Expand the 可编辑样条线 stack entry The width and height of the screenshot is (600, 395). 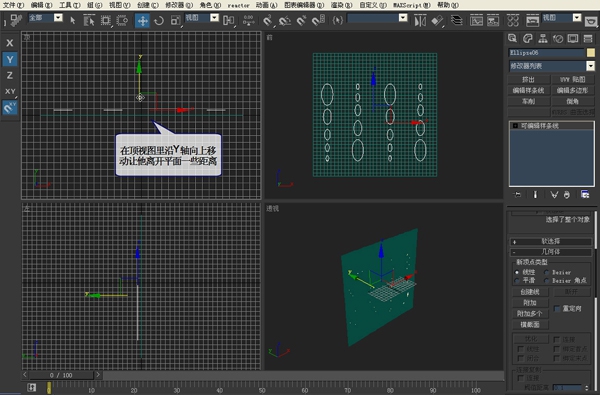[x=515, y=126]
